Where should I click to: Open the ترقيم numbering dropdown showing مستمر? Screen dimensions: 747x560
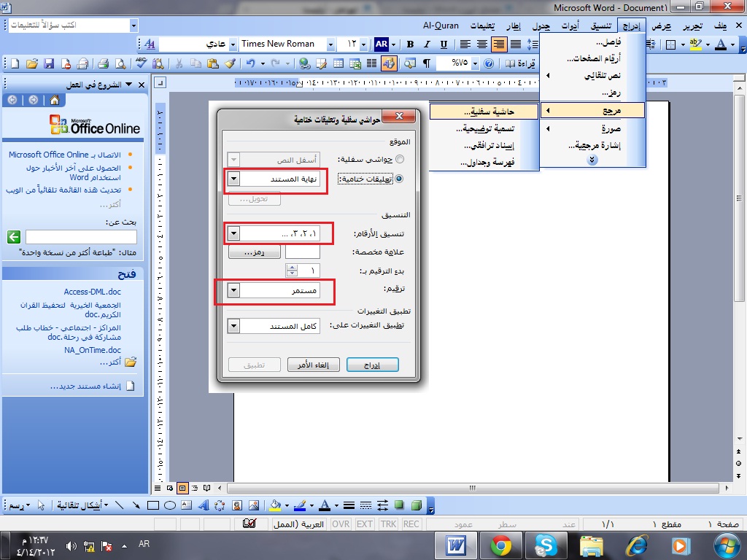(x=233, y=290)
